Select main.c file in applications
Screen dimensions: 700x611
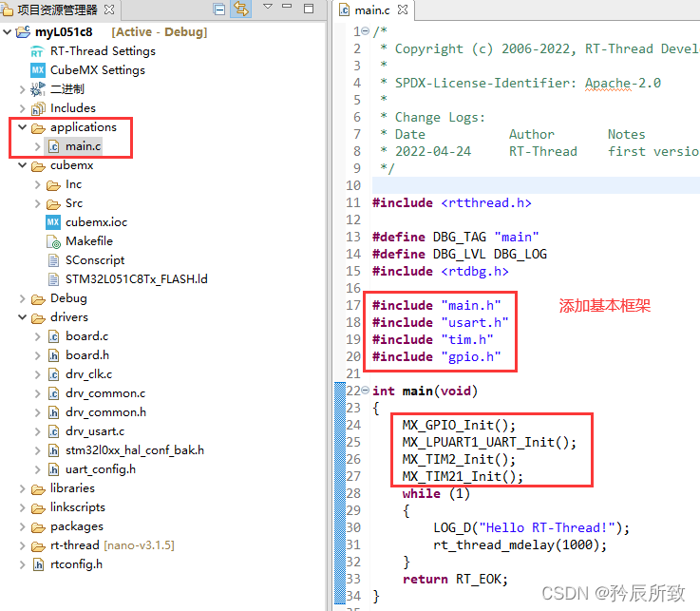83,146
